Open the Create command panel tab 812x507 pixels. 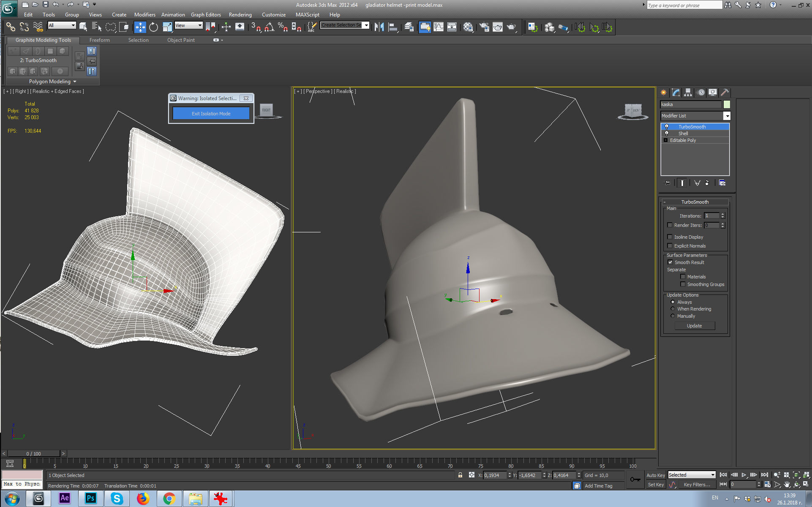click(x=664, y=93)
